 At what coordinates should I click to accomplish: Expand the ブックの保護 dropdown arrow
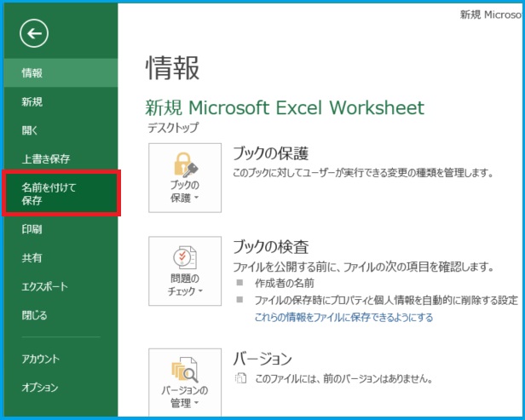(x=196, y=198)
